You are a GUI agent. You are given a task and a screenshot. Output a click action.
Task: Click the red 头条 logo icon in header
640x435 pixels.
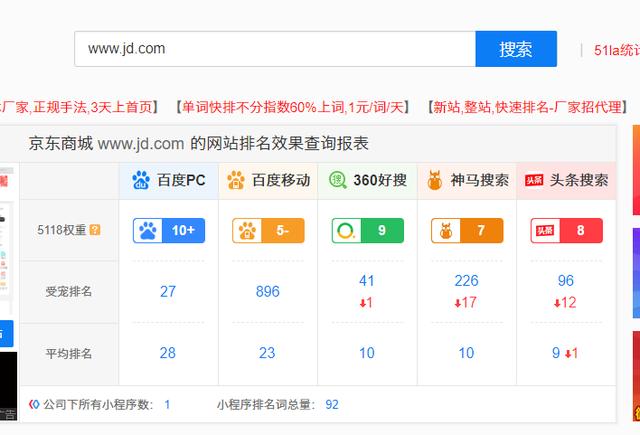[534, 180]
